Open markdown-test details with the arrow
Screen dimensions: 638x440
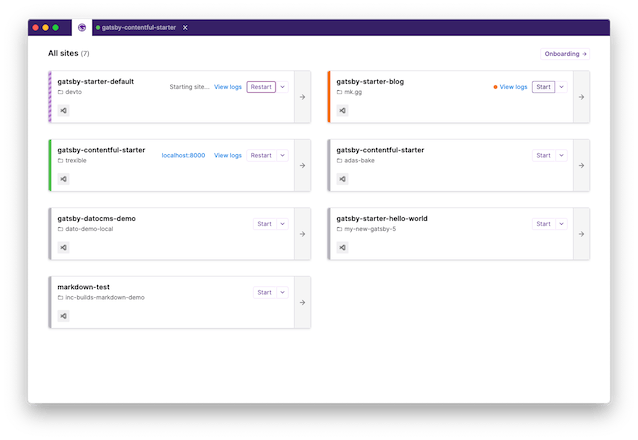point(302,302)
